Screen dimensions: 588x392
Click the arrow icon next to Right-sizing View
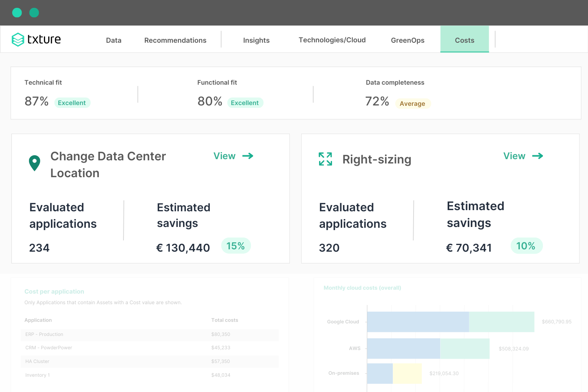(537, 156)
